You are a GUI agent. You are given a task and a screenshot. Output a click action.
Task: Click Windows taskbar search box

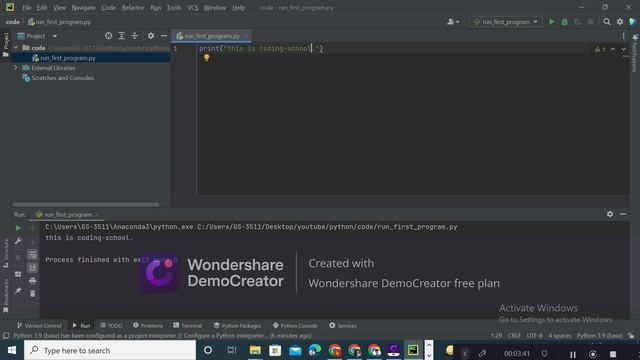click(x=110, y=350)
